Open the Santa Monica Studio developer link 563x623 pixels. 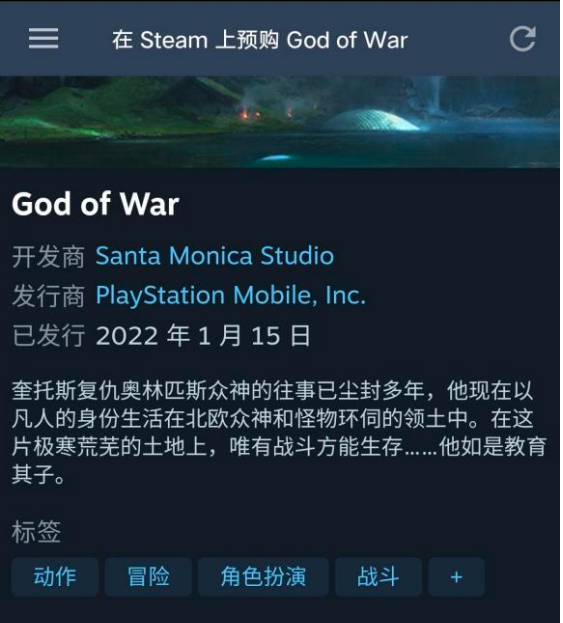coord(215,255)
